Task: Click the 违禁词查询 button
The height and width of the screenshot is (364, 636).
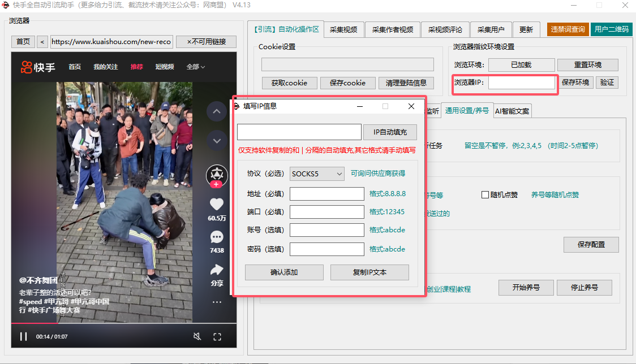Action: coord(568,29)
